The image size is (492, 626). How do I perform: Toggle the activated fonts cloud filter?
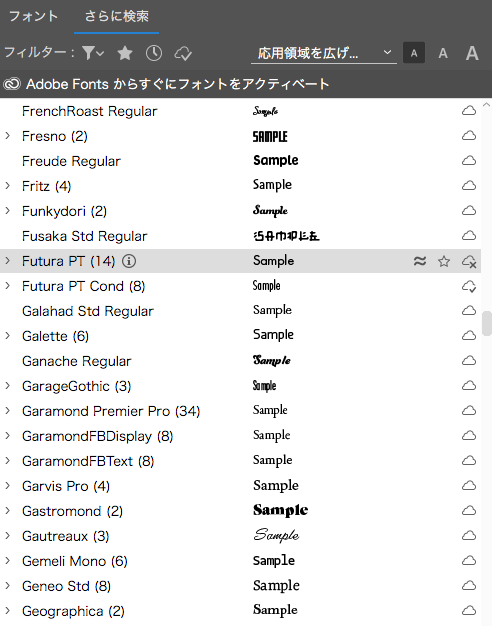tap(183, 53)
